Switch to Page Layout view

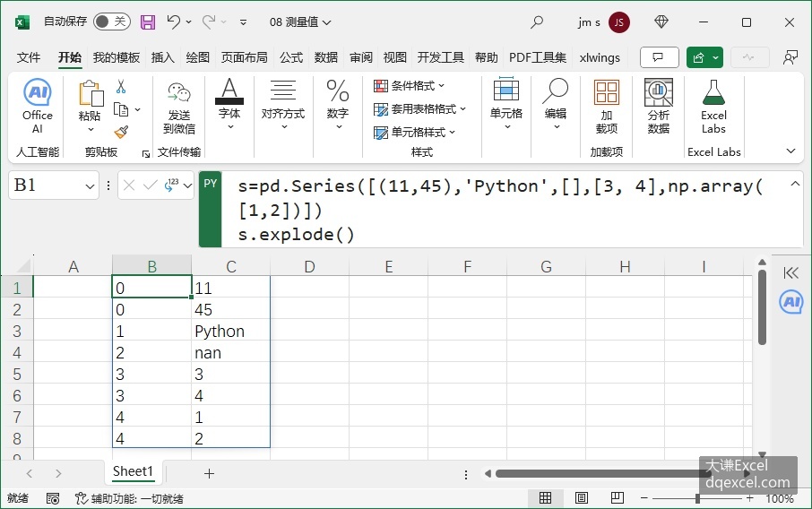[x=582, y=498]
